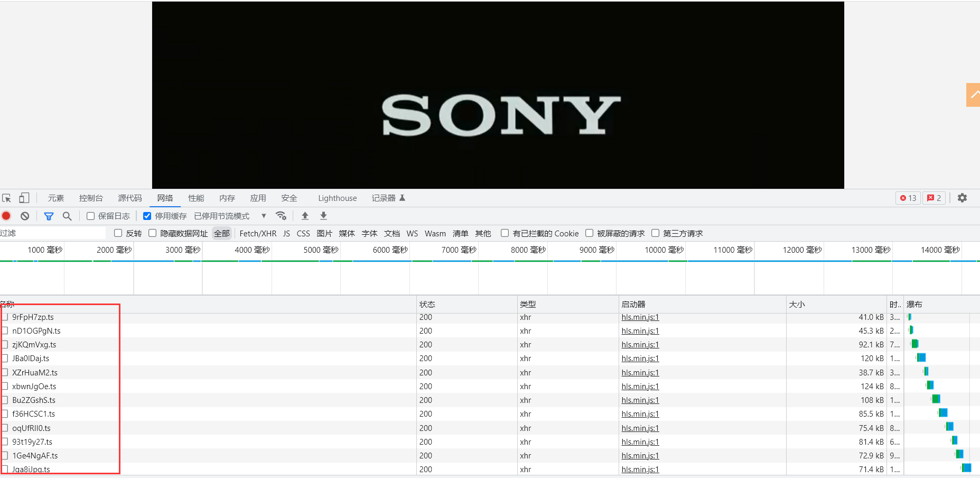This screenshot has height=478, width=980.
Task: Open the 安全 tab
Action: (x=290, y=198)
